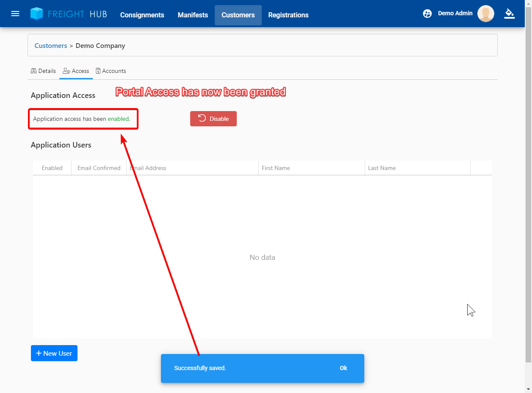
Task: Open the Consignments menu
Action: point(142,15)
